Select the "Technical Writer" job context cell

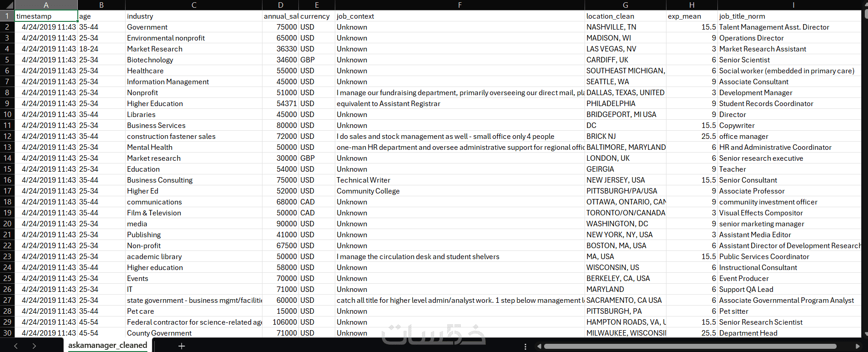coord(460,180)
